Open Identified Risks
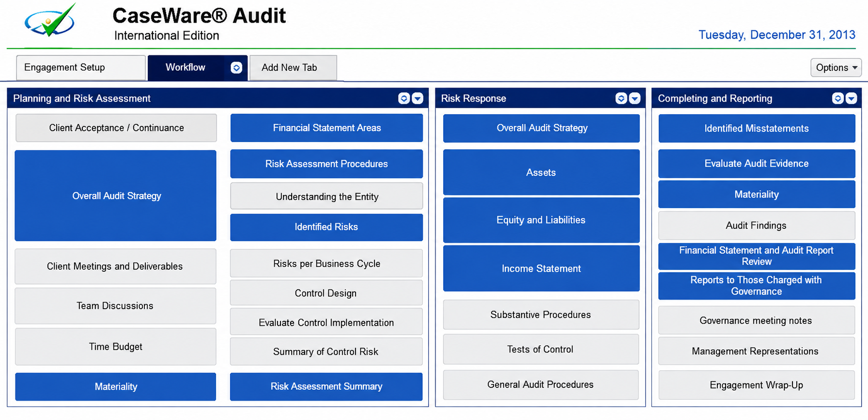Image resolution: width=868 pixels, height=420 pixels. pyautogui.click(x=327, y=227)
